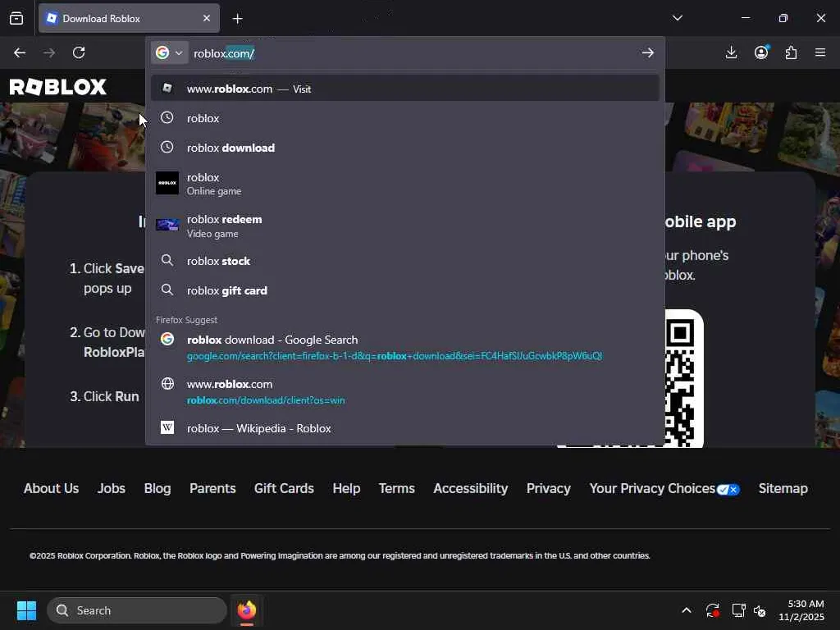This screenshot has width=840, height=630.
Task: Expand the list all tabs chevron
Action: tap(677, 18)
